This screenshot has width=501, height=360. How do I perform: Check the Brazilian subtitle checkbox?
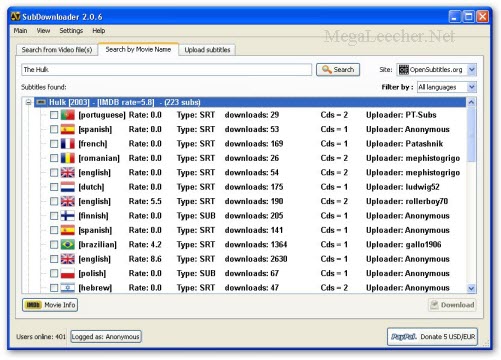[x=54, y=245]
